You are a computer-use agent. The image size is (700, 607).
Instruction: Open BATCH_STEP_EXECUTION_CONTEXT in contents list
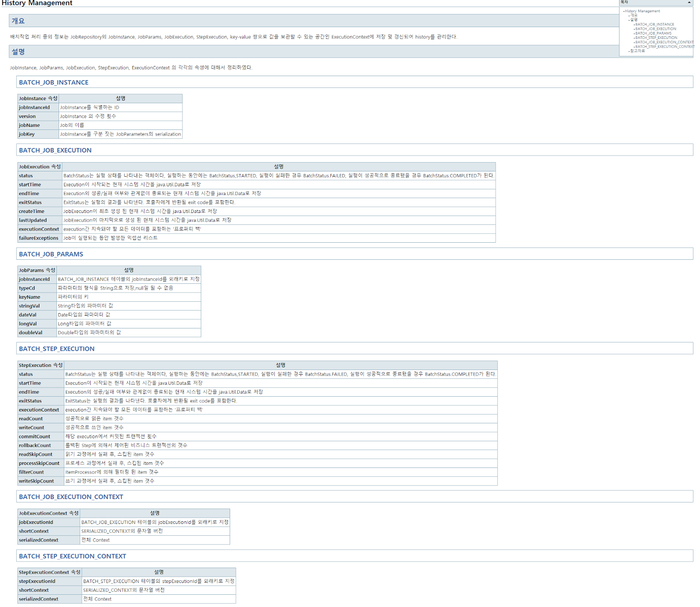pyautogui.click(x=665, y=46)
